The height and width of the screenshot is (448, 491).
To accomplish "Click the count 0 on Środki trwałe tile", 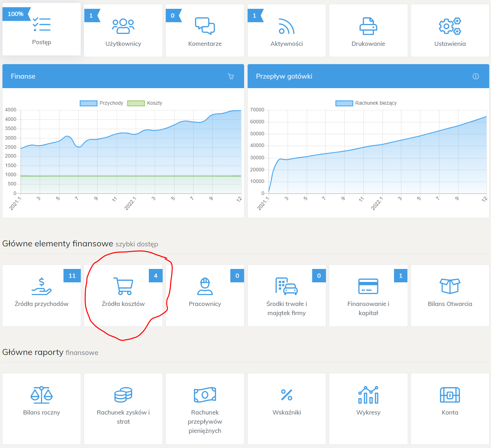I will 319,276.
